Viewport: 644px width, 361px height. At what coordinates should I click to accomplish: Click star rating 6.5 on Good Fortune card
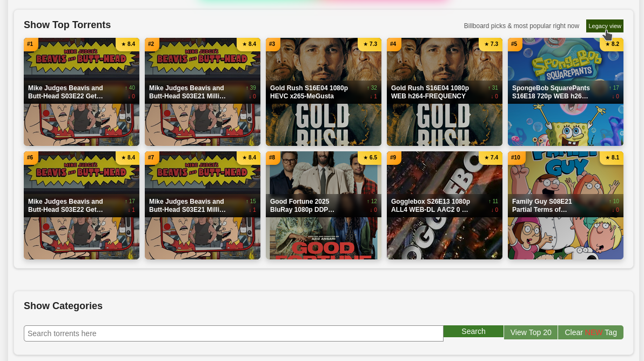click(370, 157)
